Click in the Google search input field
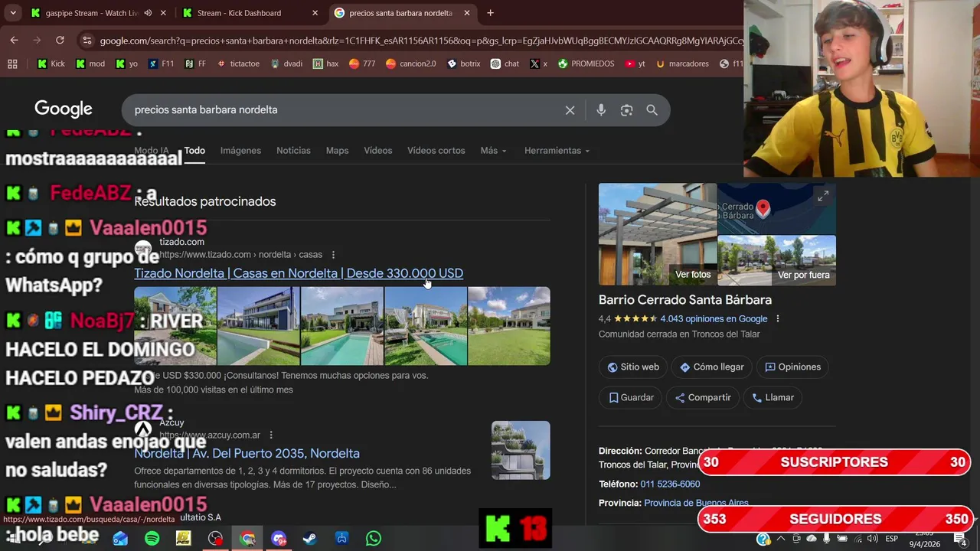This screenshot has height=551, width=980. coord(345,110)
